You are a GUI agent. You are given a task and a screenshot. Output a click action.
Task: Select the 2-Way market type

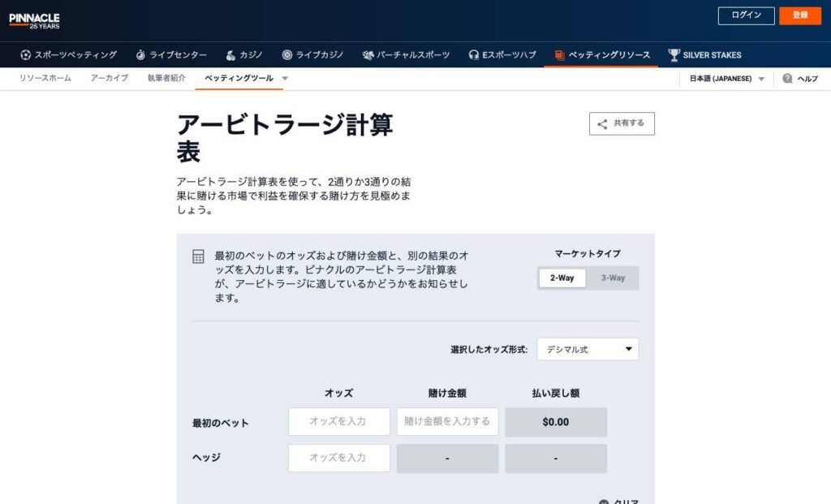click(x=562, y=278)
